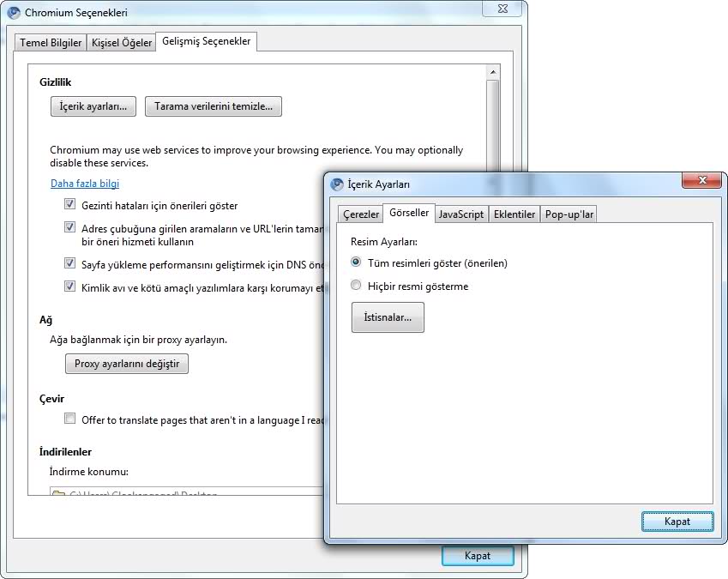Click the Chromium icon in Chromium Seçenekleri title bar
The image size is (728, 579).
[14, 13]
